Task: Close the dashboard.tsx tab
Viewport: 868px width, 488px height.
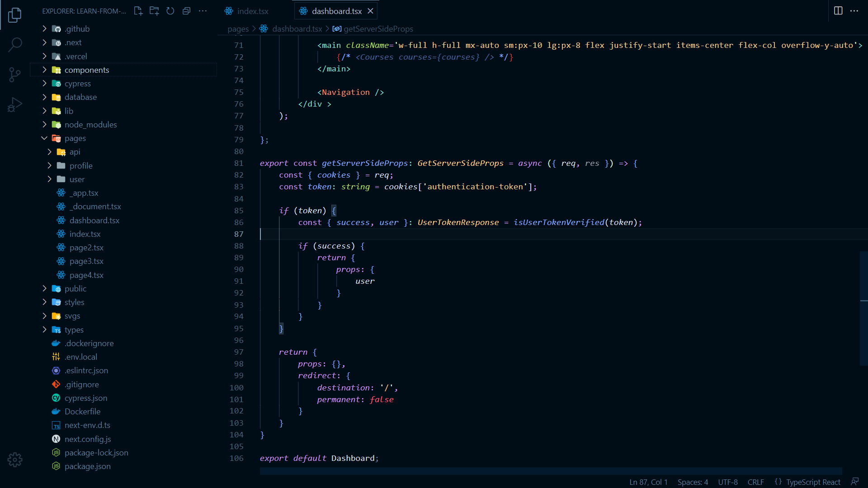Action: [x=370, y=11]
